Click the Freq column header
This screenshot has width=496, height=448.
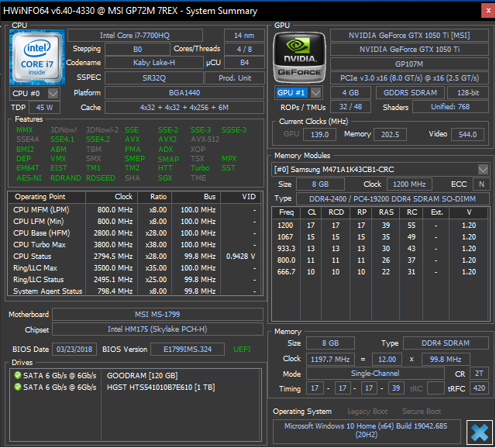(286, 212)
